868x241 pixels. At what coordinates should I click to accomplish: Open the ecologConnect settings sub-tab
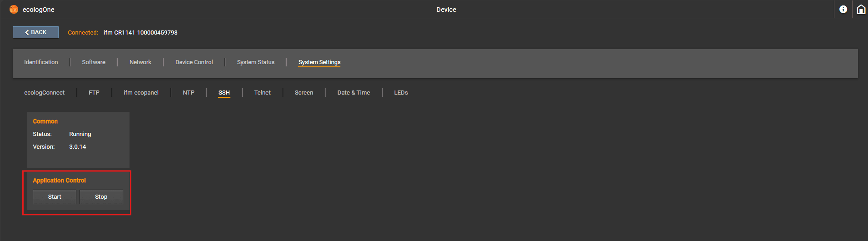(45, 93)
